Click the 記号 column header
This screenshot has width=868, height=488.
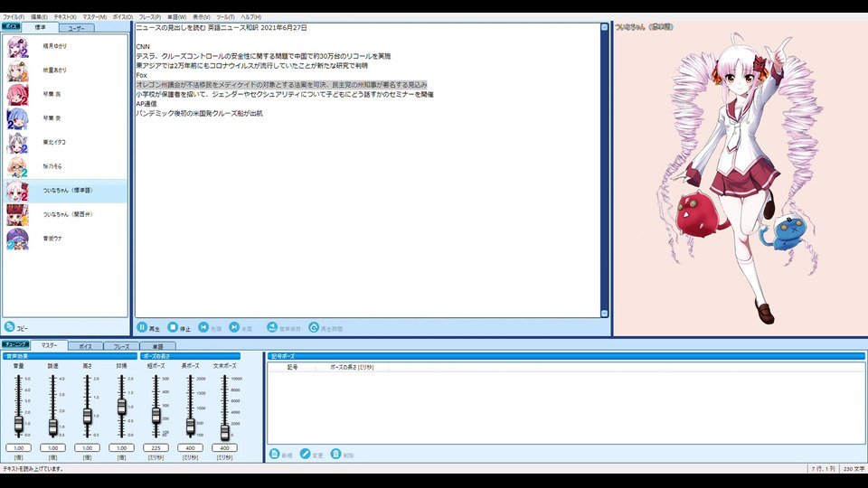pyautogui.click(x=292, y=368)
